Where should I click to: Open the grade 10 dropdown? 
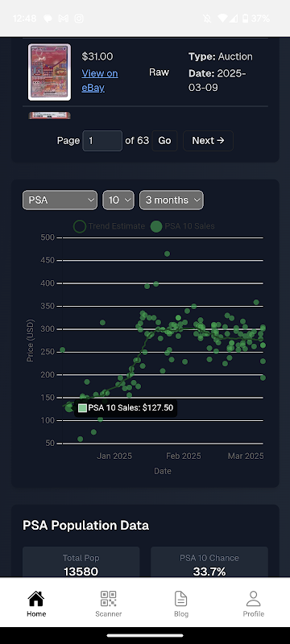(x=118, y=200)
